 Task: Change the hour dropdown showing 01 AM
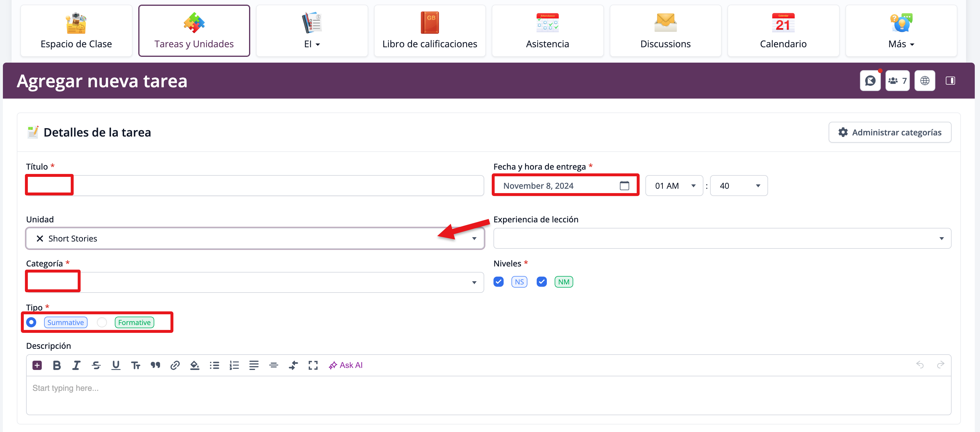(674, 186)
